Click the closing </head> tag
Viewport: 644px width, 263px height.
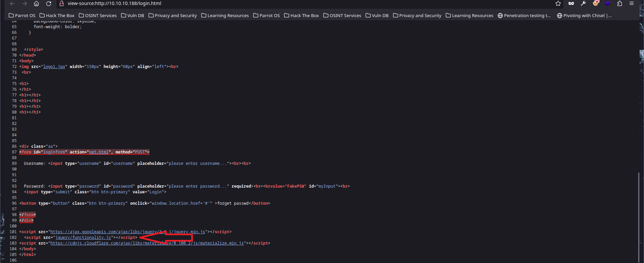(x=28, y=55)
